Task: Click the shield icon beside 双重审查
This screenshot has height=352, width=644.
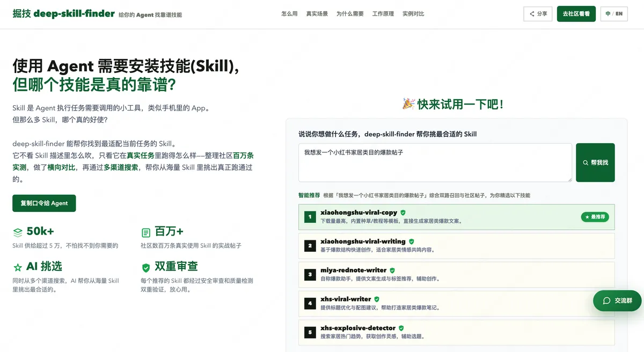Action: click(x=146, y=267)
